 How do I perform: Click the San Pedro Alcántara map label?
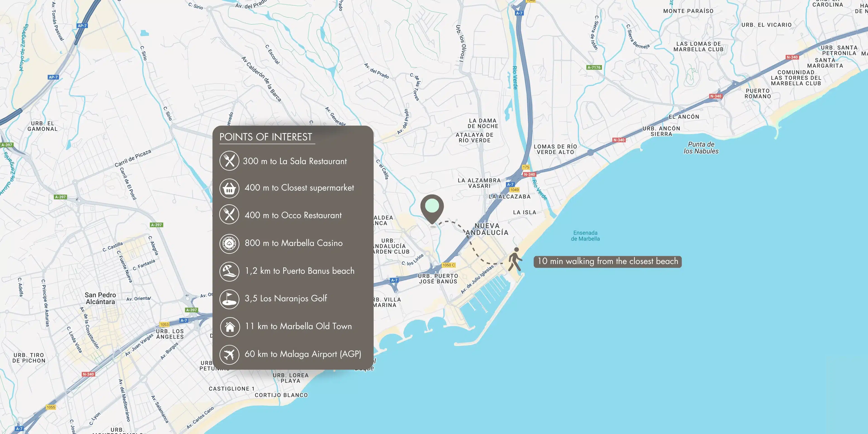[100, 299]
